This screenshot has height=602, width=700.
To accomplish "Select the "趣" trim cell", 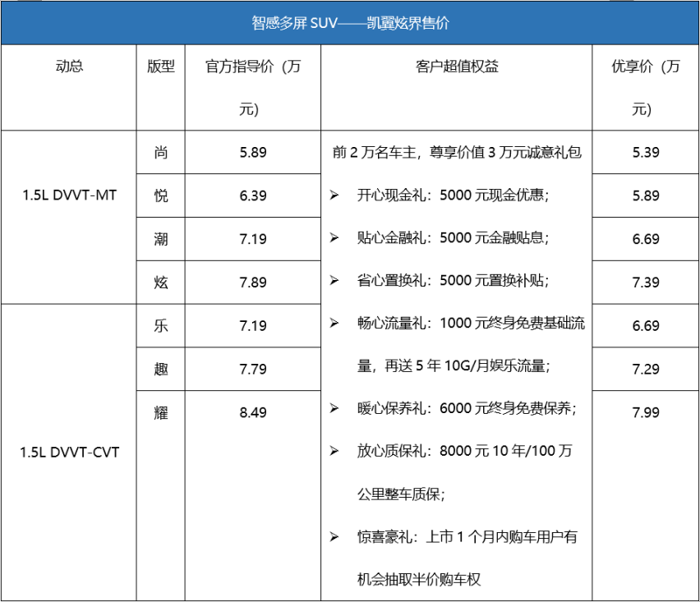I will 161,369.
